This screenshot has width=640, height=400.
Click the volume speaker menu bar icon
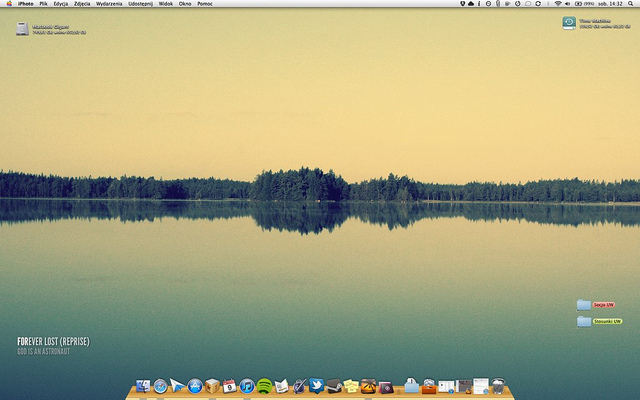click(x=567, y=4)
